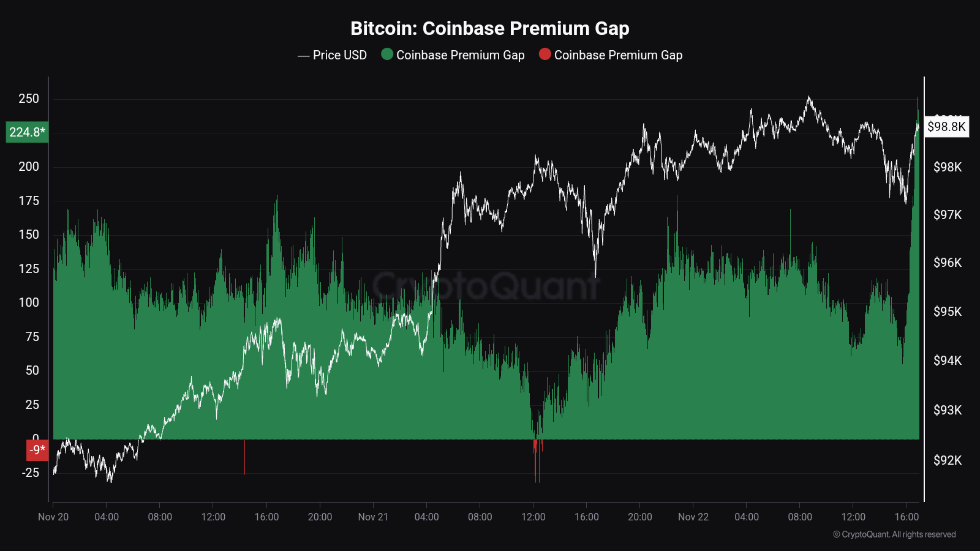Click the $92K right axis label
980x551 pixels.
pyautogui.click(x=948, y=460)
